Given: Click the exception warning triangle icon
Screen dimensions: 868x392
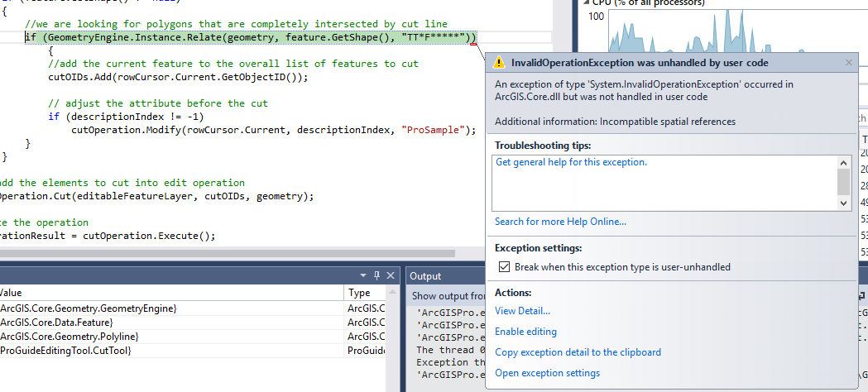Looking at the screenshot, I should coord(499,63).
